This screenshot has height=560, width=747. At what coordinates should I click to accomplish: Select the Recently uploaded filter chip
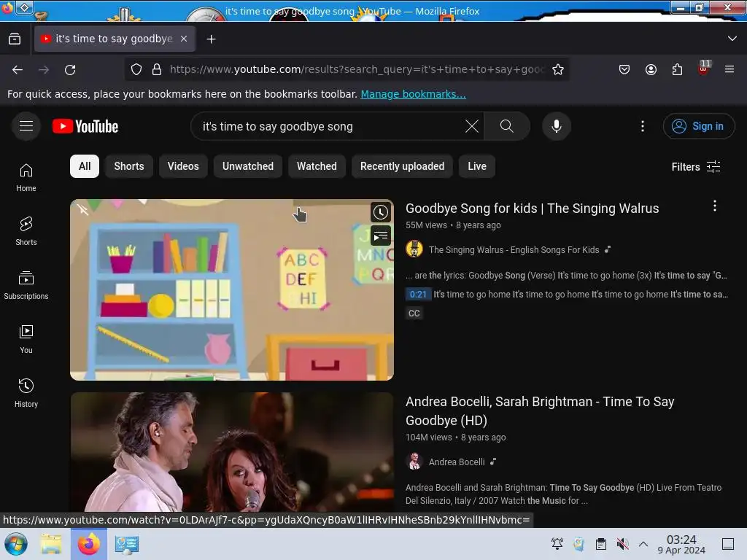402,166
